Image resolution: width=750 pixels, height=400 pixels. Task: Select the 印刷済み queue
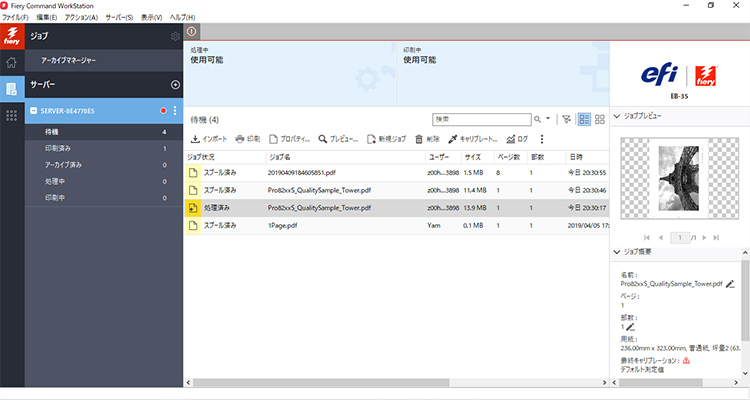[62, 148]
